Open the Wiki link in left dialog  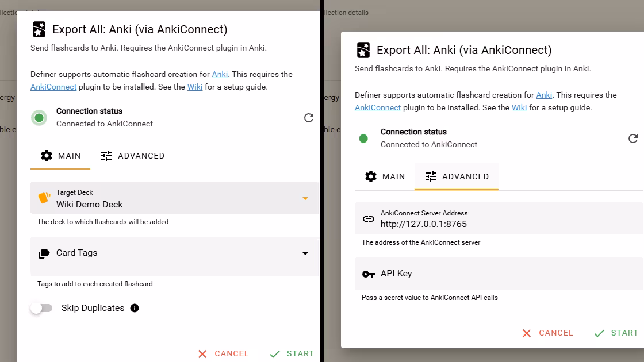point(195,87)
